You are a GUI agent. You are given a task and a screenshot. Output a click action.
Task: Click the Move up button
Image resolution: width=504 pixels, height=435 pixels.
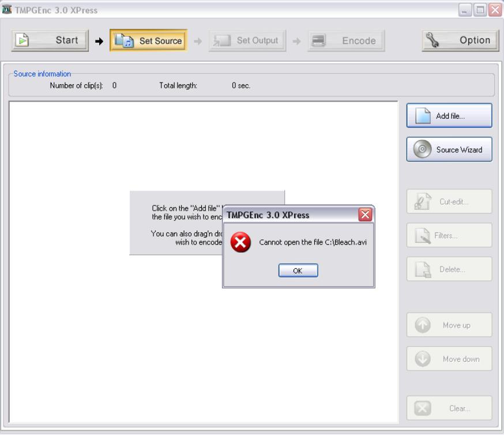(x=449, y=325)
